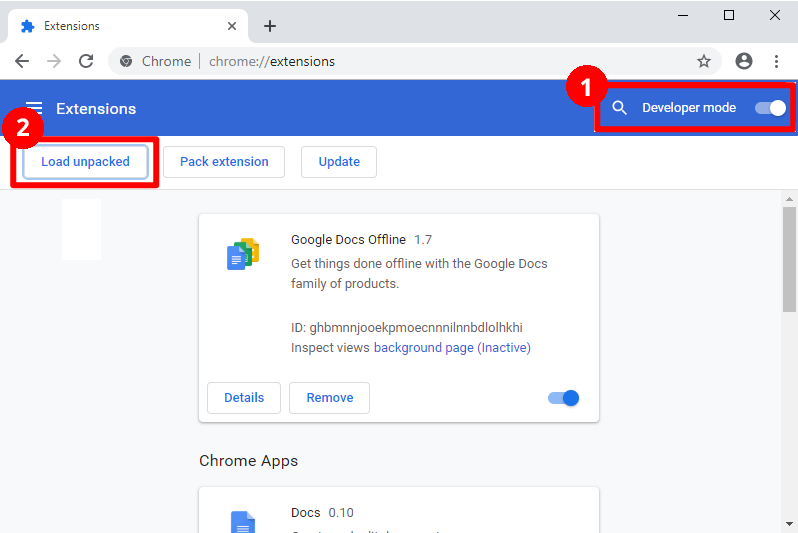Viewport: 798px width, 533px height.
Task: Click the chrome://extensions address bar
Action: pyautogui.click(x=400, y=61)
